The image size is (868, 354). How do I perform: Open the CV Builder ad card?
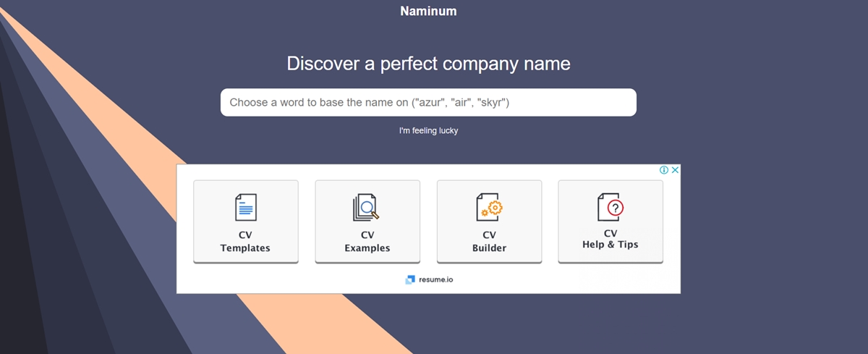coord(489,222)
